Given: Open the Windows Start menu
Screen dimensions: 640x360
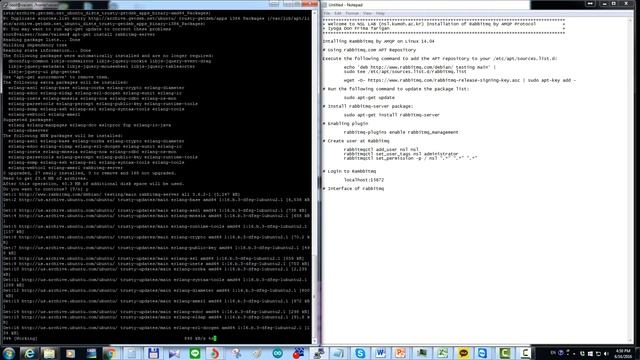Looking at the screenshot, I should pos(9,353).
